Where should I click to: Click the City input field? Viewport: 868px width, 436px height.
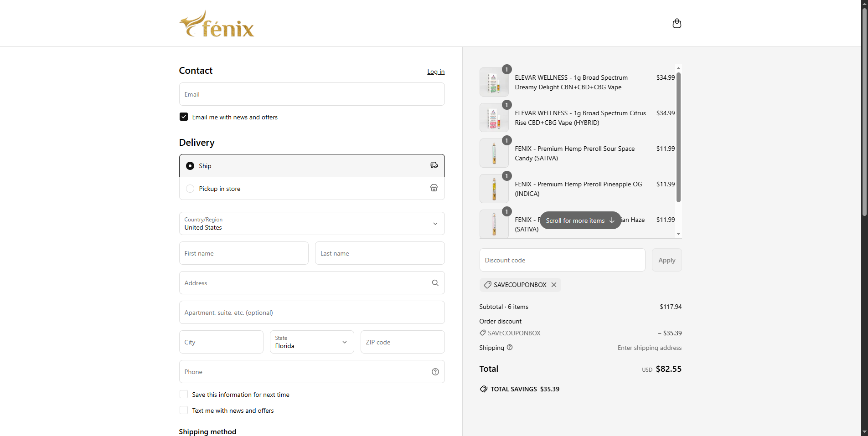(221, 342)
